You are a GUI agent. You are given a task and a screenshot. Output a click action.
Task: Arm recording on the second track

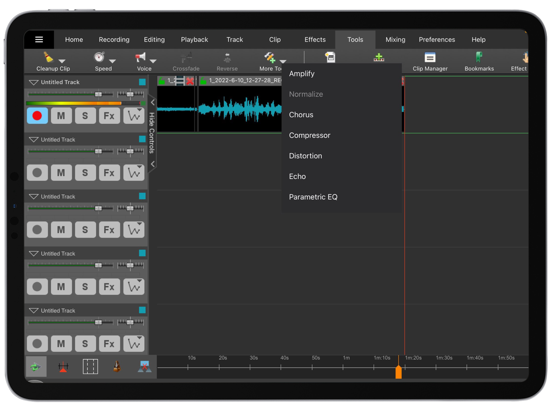[37, 173]
